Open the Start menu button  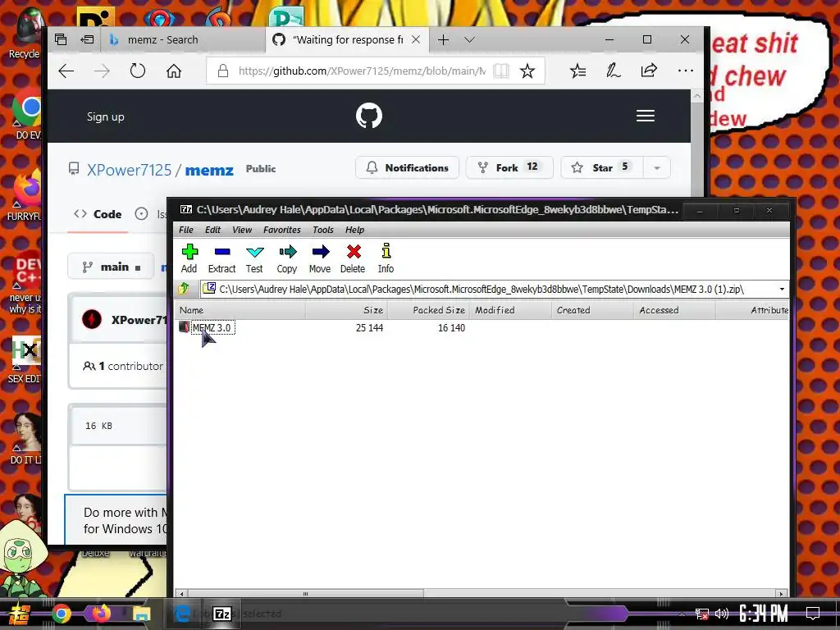click(x=18, y=614)
